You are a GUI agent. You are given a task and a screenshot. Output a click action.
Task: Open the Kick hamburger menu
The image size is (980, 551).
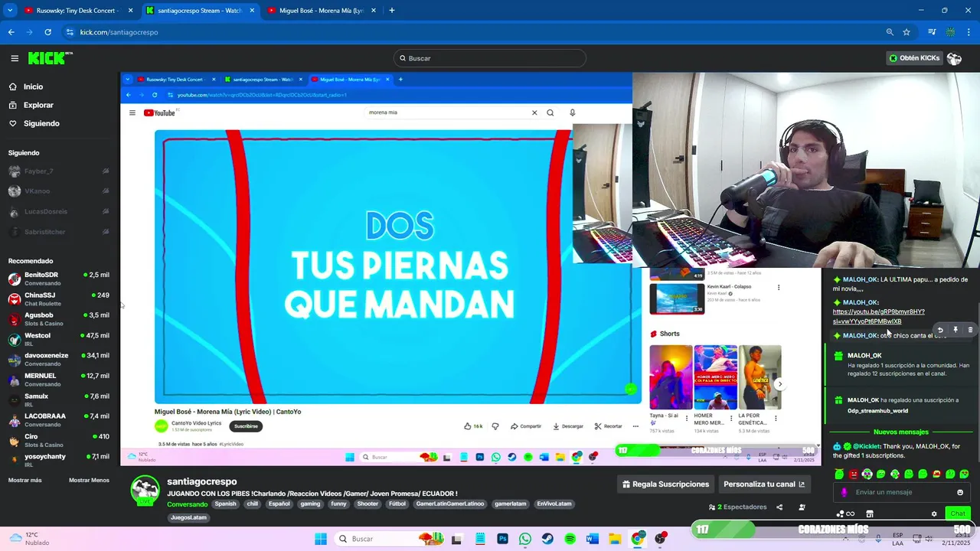pos(15,58)
